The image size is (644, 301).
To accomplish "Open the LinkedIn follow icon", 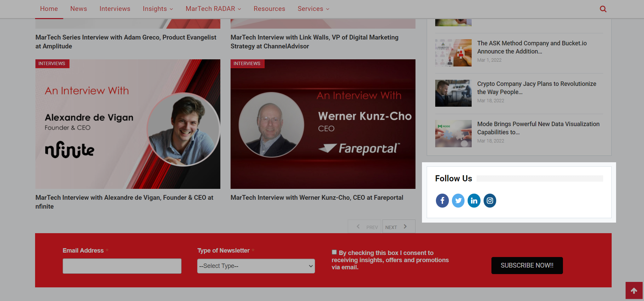I will 474,200.
